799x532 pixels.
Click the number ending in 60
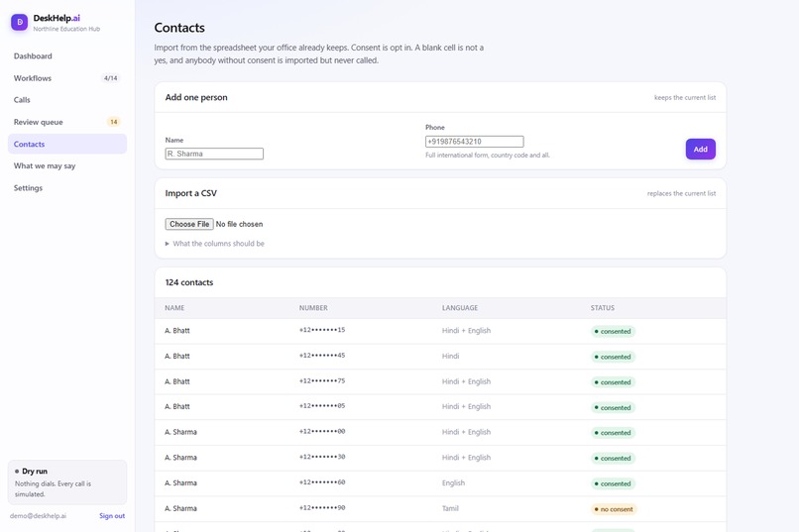[322, 482]
